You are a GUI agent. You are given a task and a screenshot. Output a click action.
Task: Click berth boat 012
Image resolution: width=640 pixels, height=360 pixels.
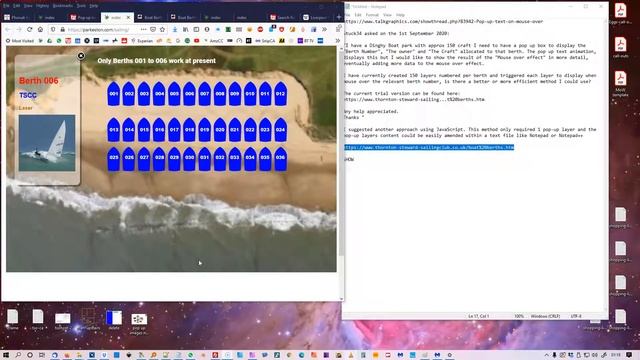(280, 93)
